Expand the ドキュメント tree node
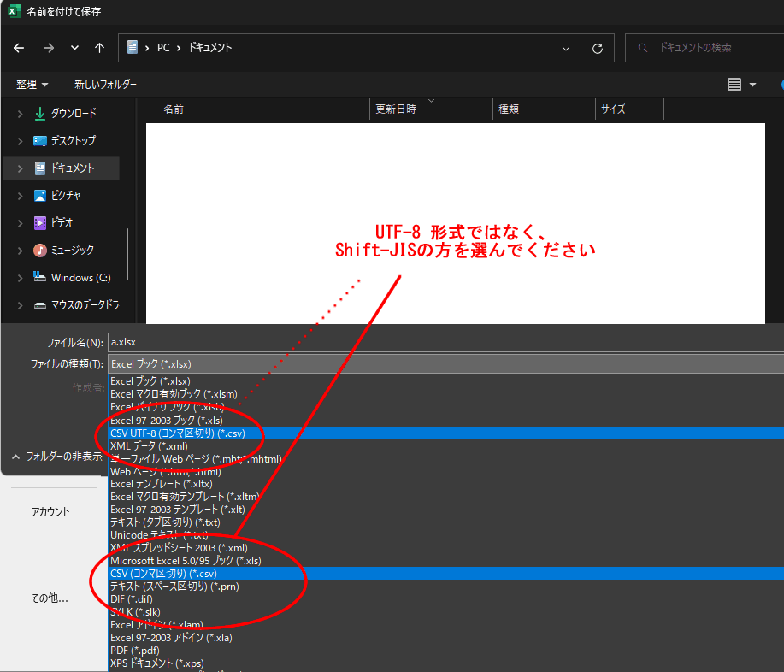The width and height of the screenshot is (784, 672). pos(20,168)
